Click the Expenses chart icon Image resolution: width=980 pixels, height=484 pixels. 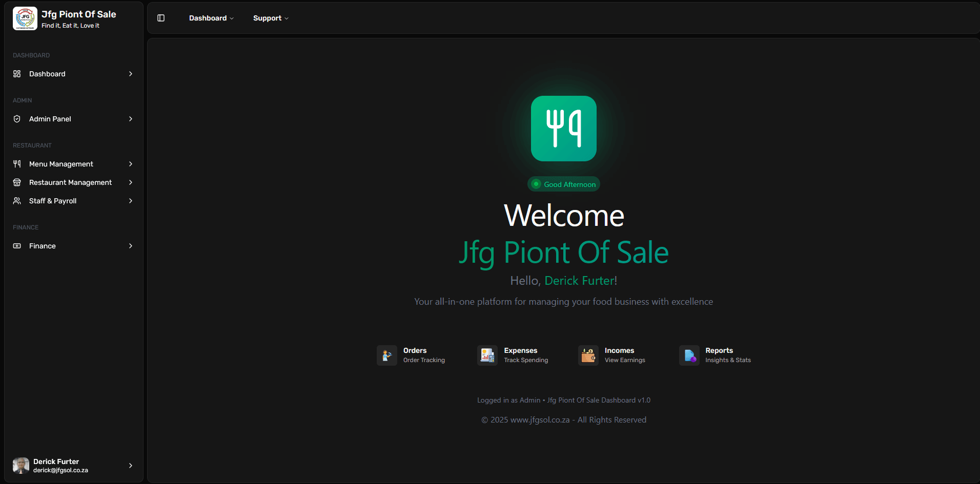(x=487, y=355)
